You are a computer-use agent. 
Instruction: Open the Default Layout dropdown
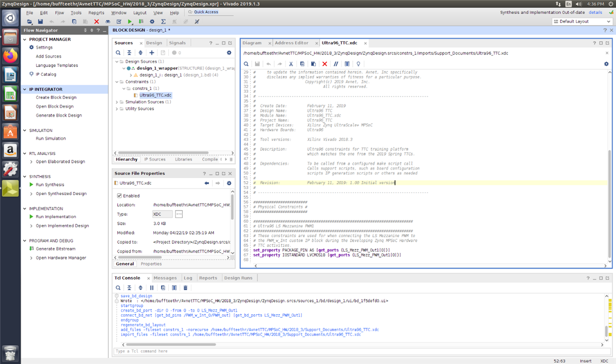coord(582,22)
